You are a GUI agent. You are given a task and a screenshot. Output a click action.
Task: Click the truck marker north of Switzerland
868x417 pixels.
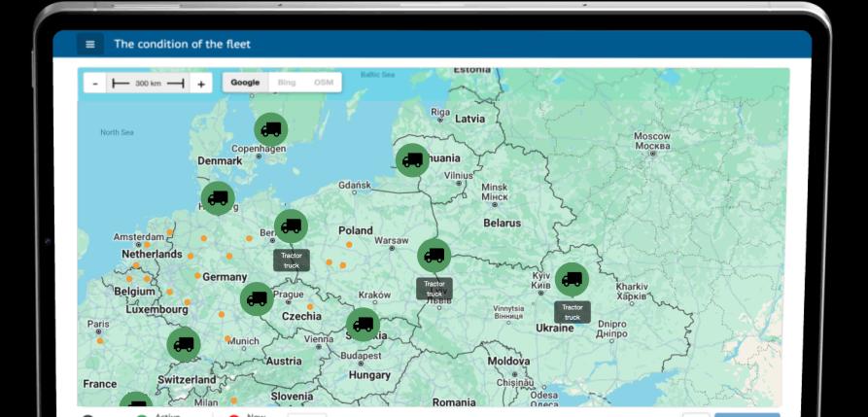pos(183,344)
